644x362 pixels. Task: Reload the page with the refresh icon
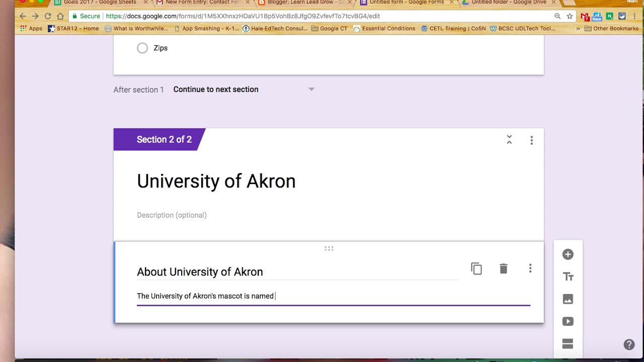(x=48, y=16)
